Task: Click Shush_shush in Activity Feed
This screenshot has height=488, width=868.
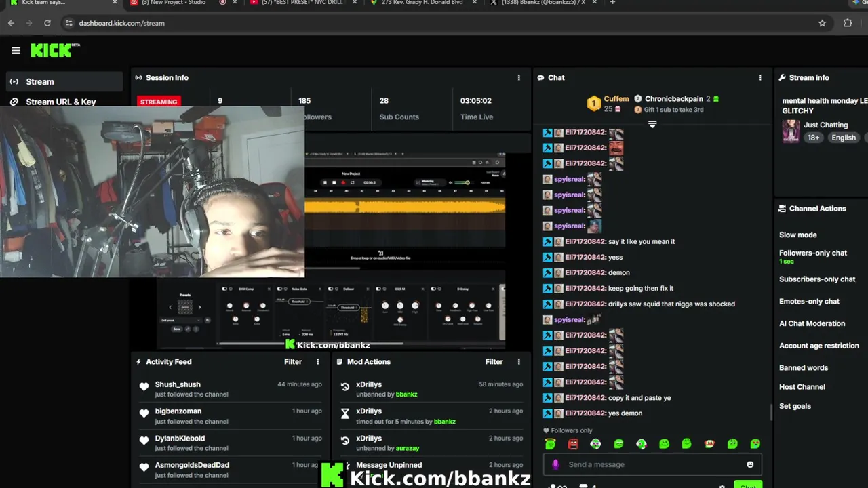Action: point(178,384)
